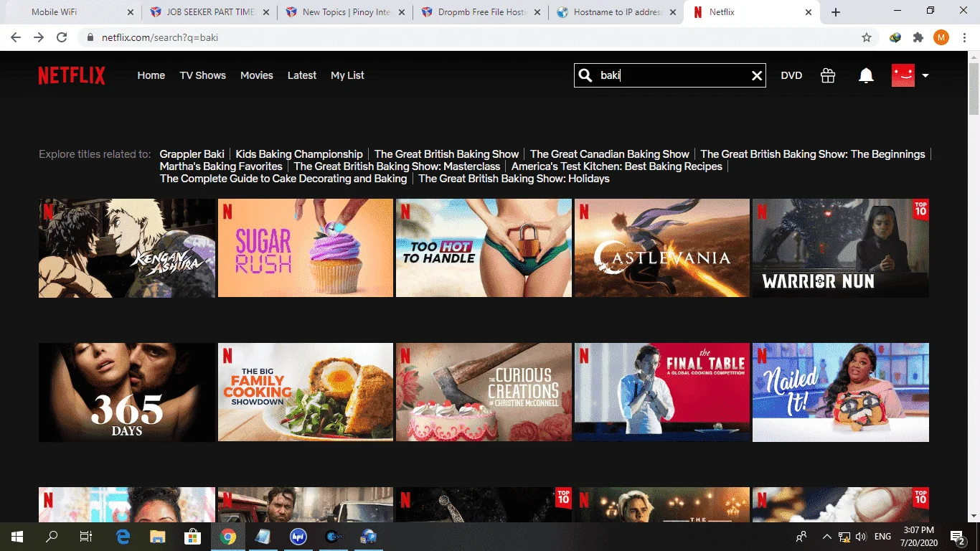
Task: Open the Latest section
Action: (x=302, y=75)
